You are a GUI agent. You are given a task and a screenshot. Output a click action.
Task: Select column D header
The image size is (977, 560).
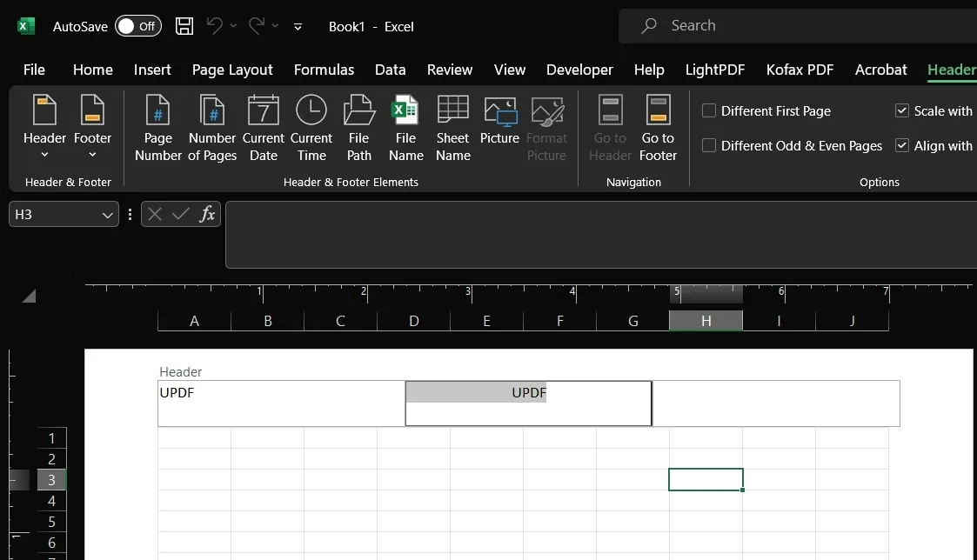414,321
